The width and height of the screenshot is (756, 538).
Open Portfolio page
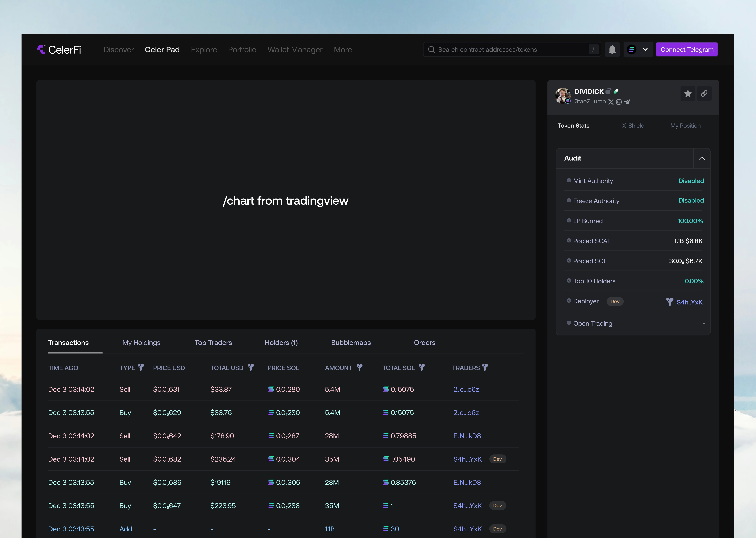242,50
